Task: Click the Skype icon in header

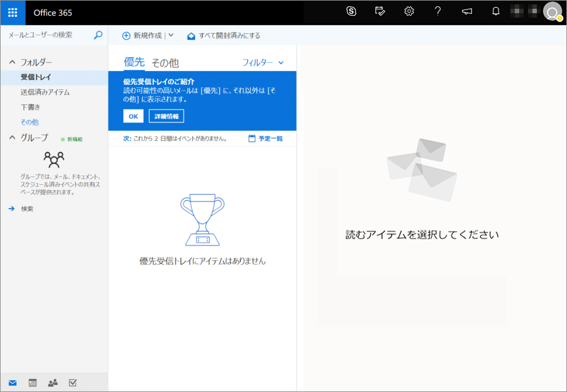Action: [351, 11]
